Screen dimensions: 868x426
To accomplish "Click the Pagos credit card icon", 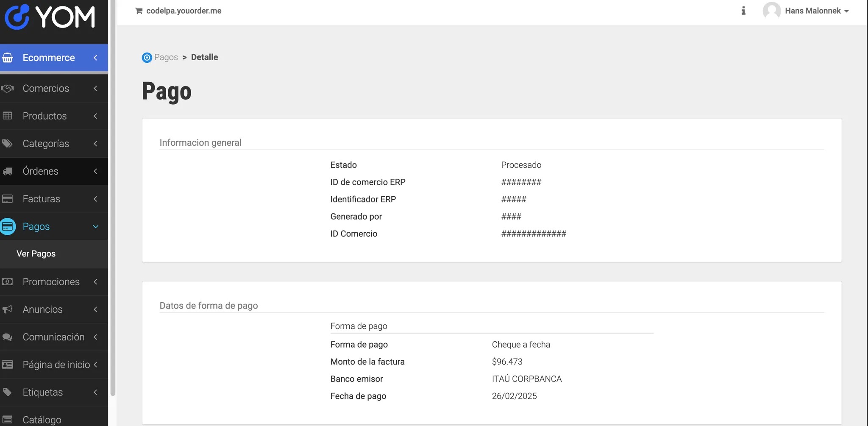I will (x=8, y=226).
